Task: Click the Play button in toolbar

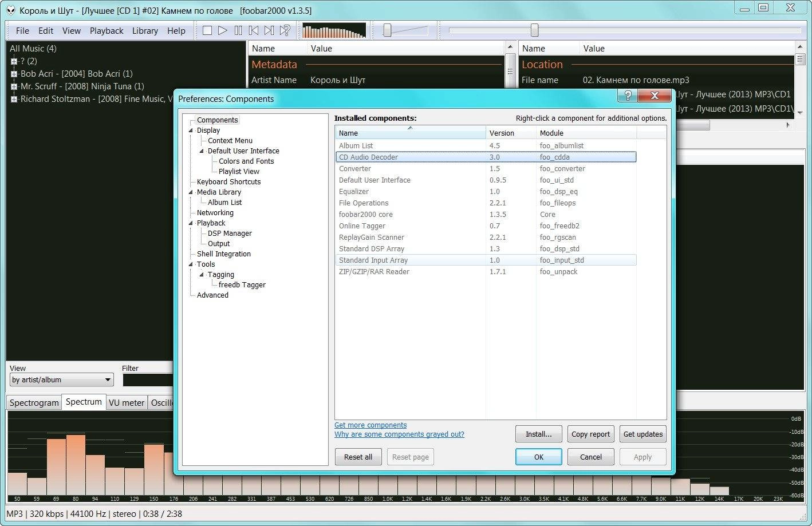Action: (223, 31)
